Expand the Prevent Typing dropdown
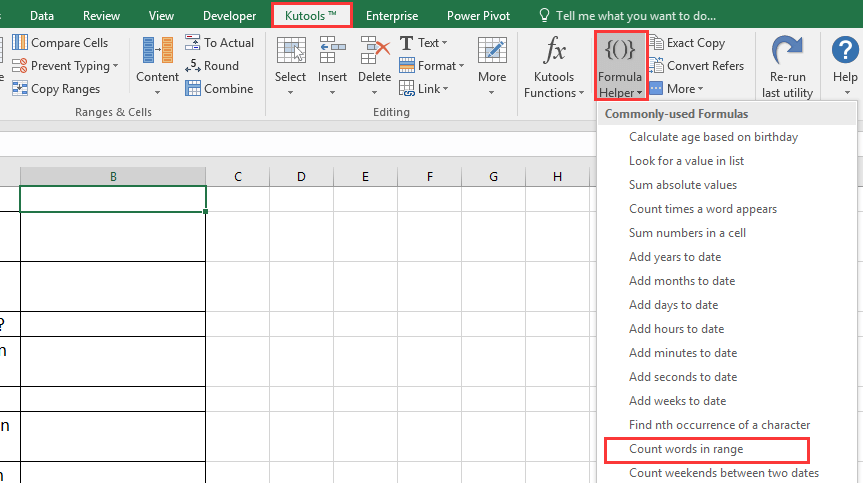Viewport: 863px width, 483px height. (x=115, y=66)
